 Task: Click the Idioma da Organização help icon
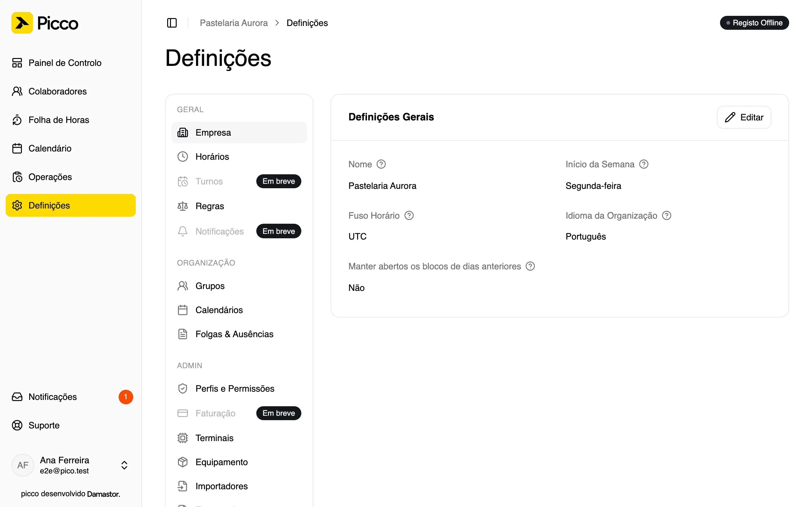(666, 215)
